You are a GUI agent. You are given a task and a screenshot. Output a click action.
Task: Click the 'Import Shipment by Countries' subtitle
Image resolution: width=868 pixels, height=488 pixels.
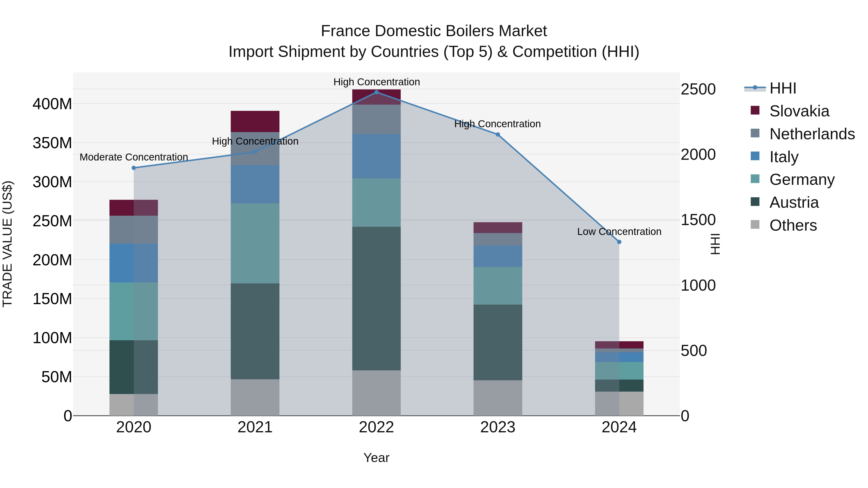pos(434,52)
